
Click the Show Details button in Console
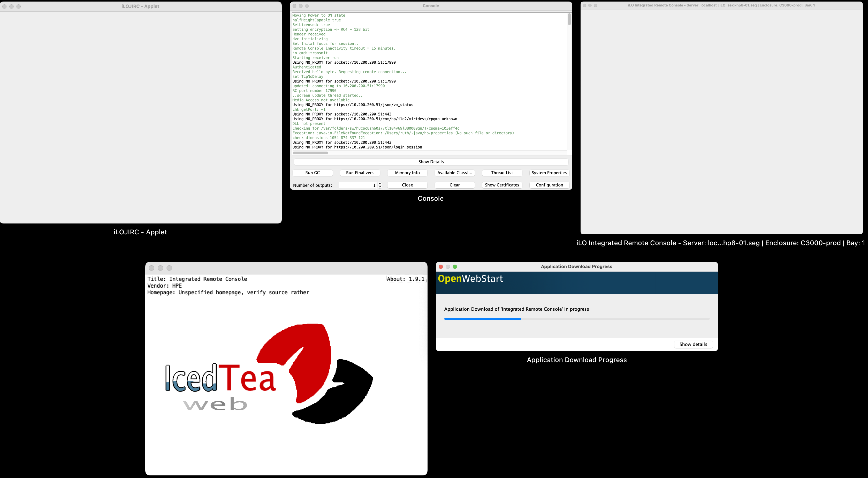pos(431,162)
